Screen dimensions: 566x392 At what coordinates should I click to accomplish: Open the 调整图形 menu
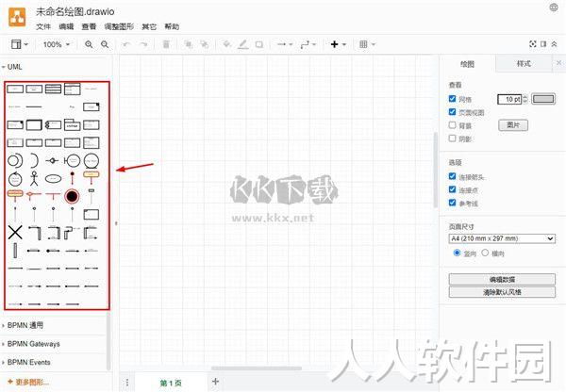tap(119, 26)
